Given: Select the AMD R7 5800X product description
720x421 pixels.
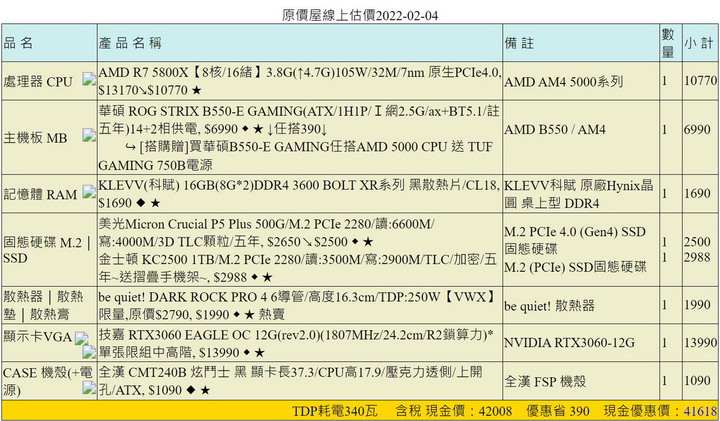Looking at the screenshot, I should coord(299,81).
